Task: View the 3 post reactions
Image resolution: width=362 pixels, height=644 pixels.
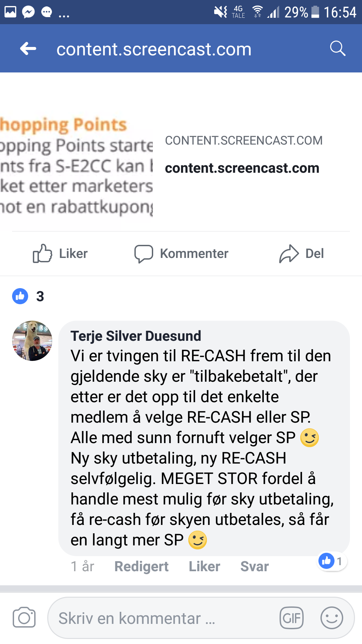Action: (x=28, y=296)
